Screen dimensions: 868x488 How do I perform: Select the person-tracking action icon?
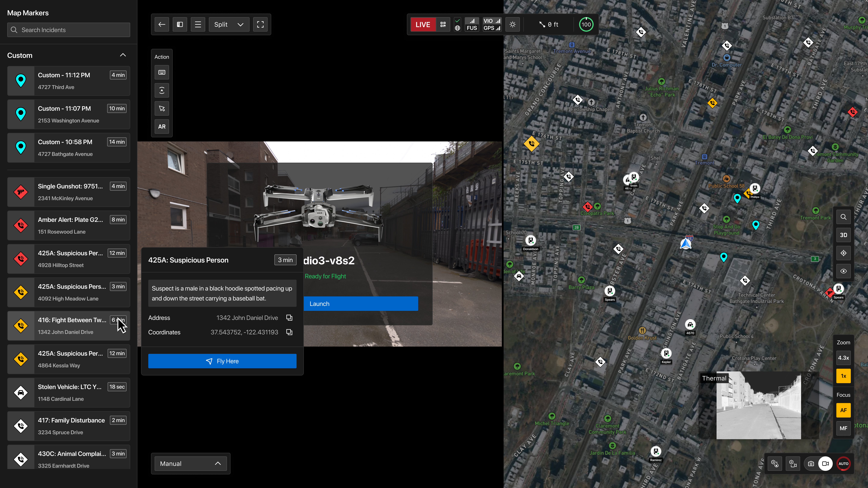point(162,90)
